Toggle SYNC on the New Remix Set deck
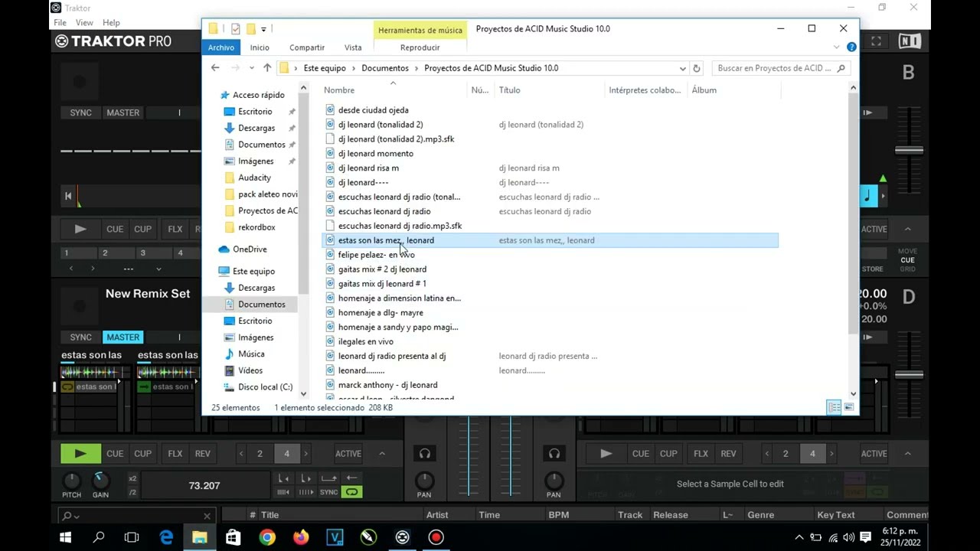Viewport: 980px width, 551px height. point(80,337)
